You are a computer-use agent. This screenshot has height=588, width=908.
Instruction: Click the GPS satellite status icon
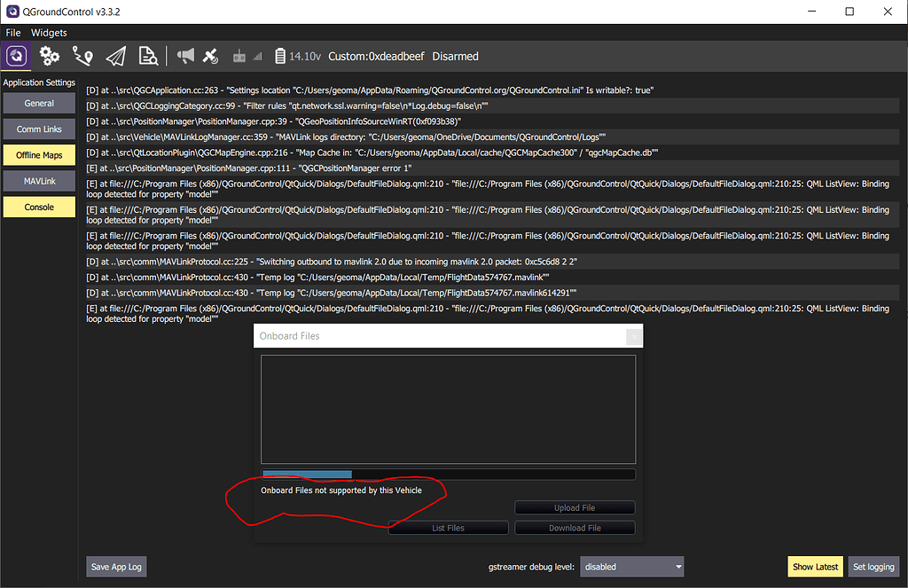pos(210,56)
